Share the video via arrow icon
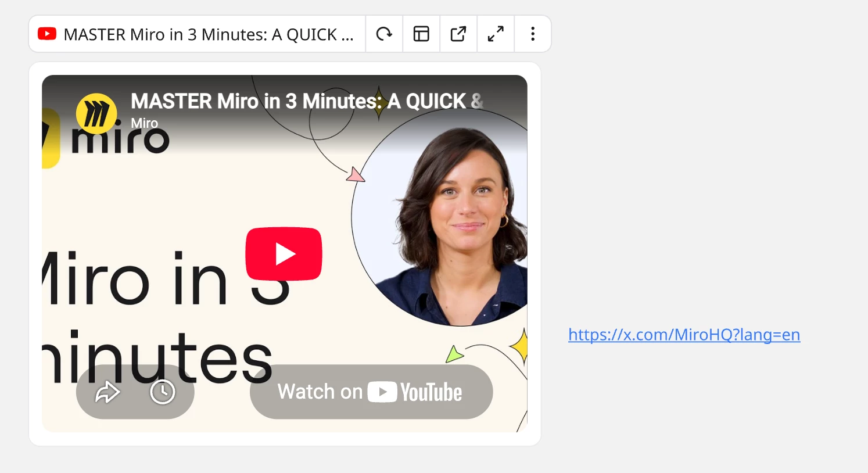The width and height of the screenshot is (868, 473). (x=107, y=392)
